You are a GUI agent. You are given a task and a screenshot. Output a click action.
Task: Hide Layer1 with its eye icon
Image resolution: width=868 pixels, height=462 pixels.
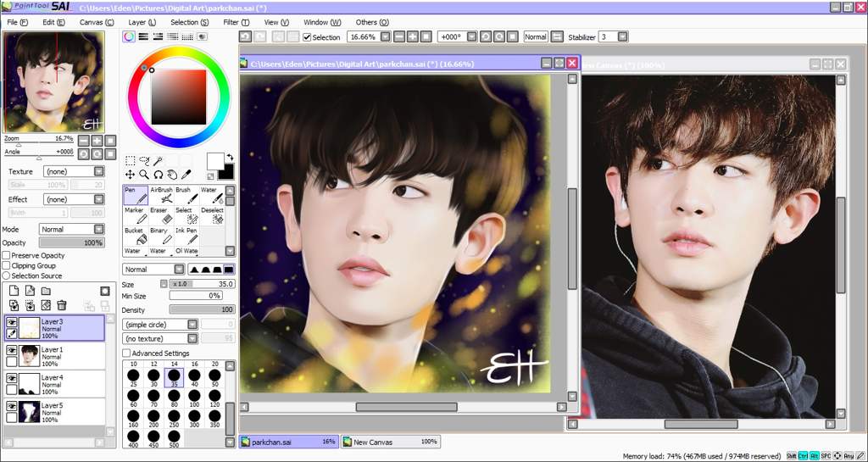click(x=11, y=350)
